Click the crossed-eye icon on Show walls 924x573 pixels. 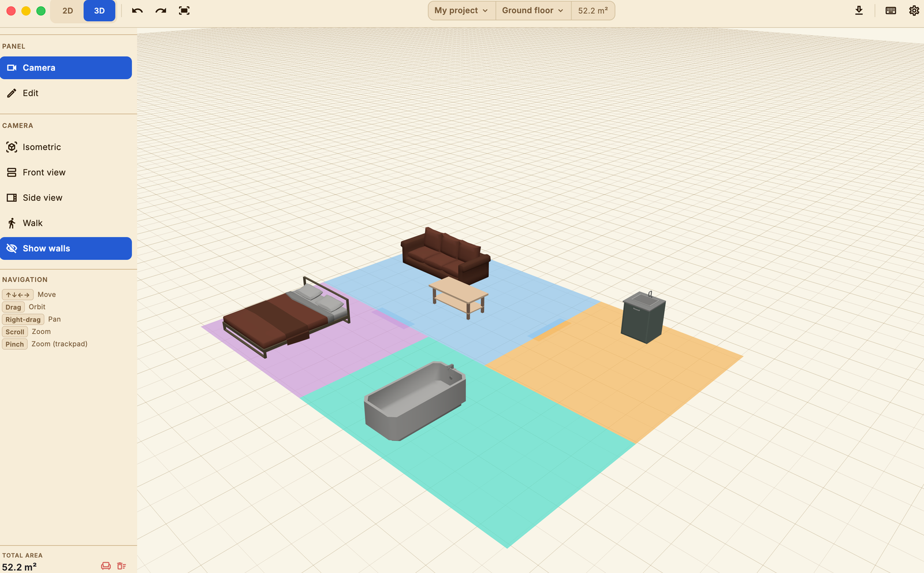point(12,248)
